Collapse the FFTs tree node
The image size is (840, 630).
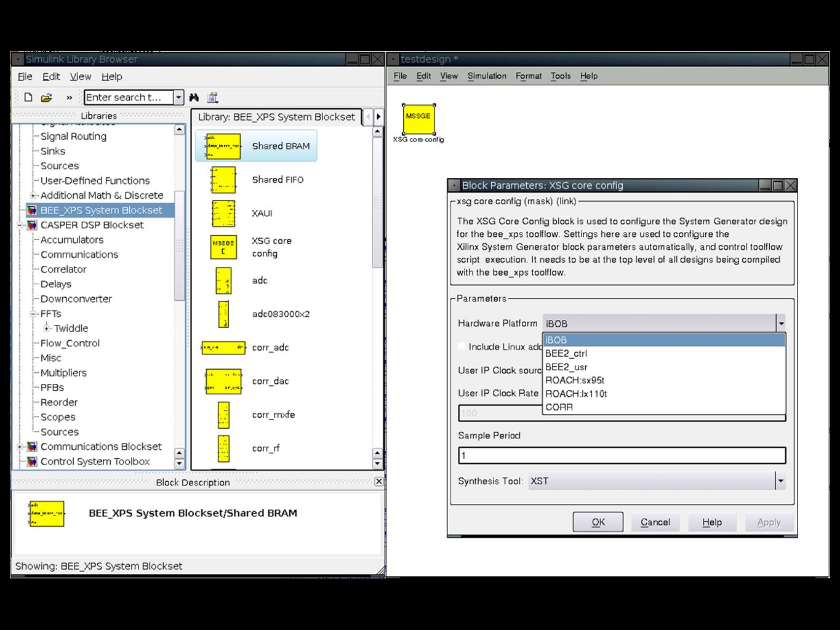point(34,314)
